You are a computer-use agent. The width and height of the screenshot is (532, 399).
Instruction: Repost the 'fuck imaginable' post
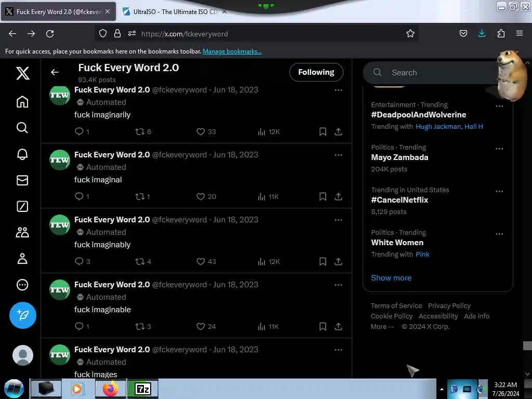(x=140, y=326)
